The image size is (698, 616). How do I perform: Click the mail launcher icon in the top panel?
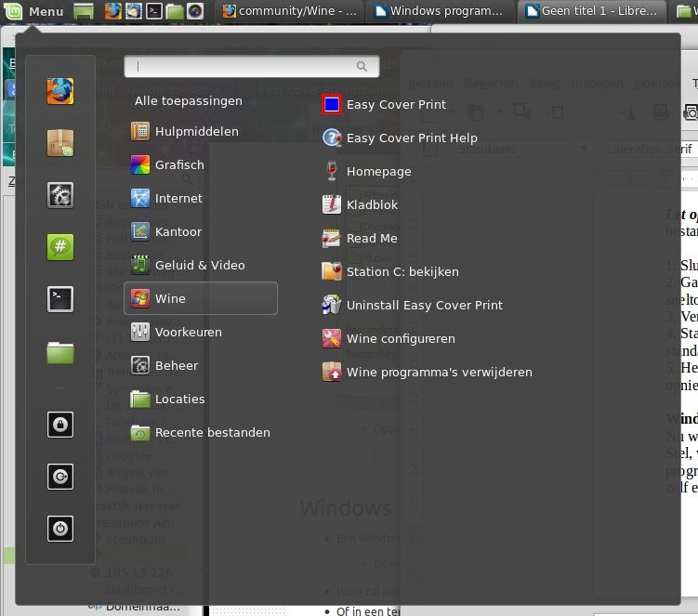134,11
